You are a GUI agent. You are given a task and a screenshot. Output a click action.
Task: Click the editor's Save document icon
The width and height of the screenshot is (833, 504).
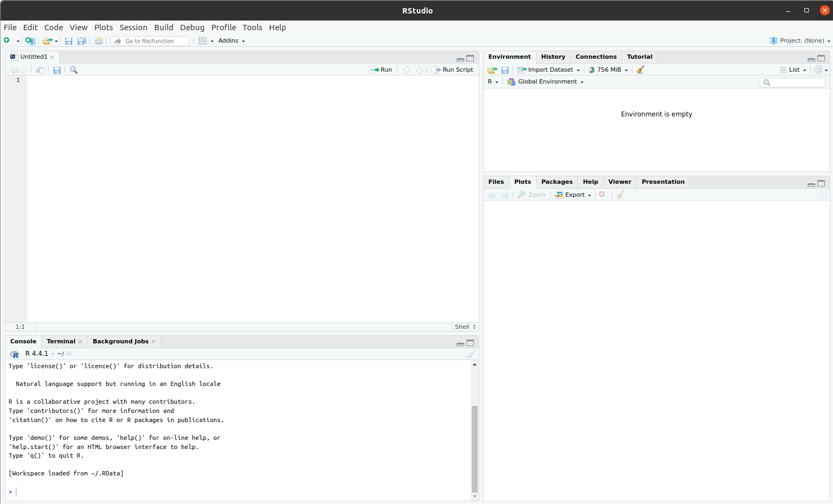[x=57, y=70]
